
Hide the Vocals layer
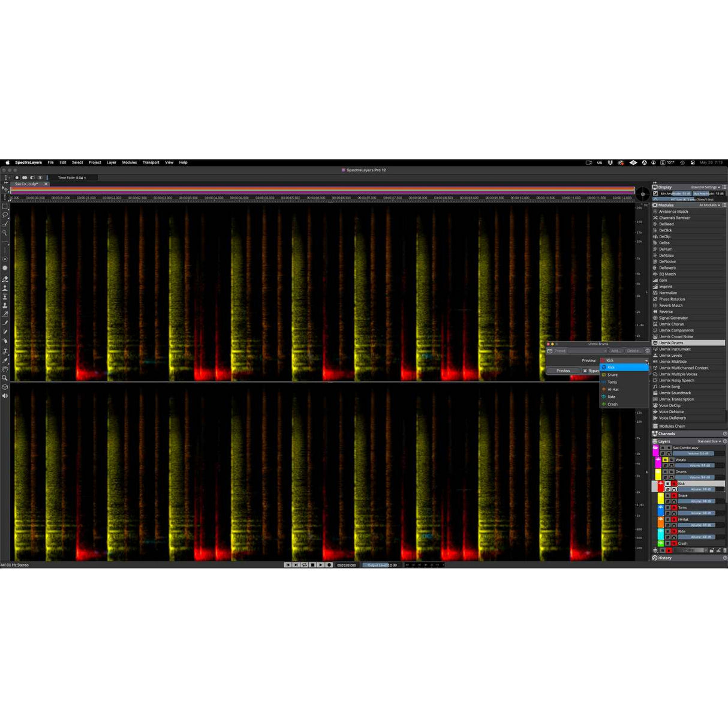[665, 460]
